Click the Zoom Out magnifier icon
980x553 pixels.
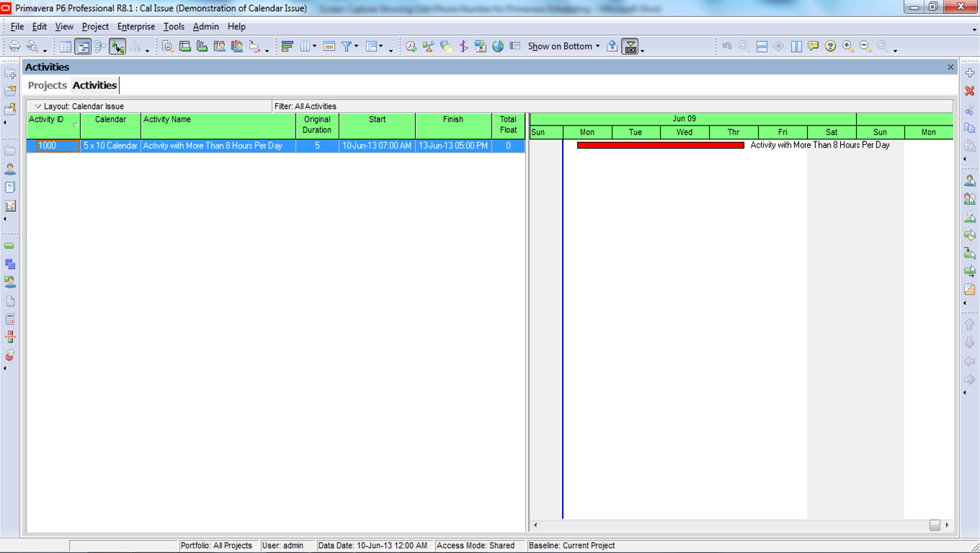tap(865, 46)
